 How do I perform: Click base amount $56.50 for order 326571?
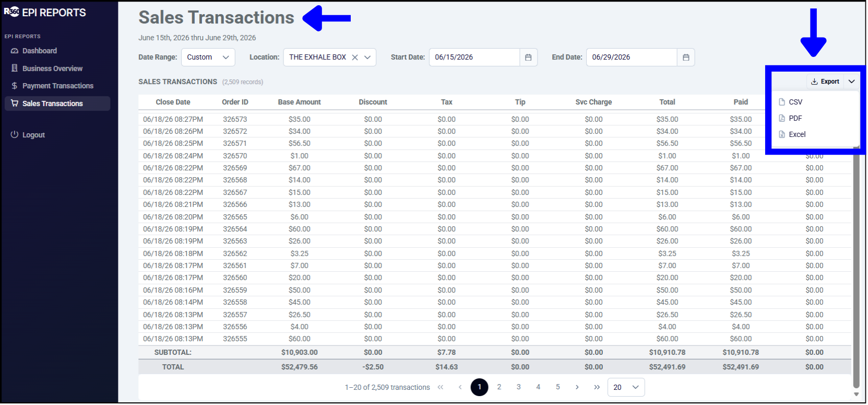[299, 143]
